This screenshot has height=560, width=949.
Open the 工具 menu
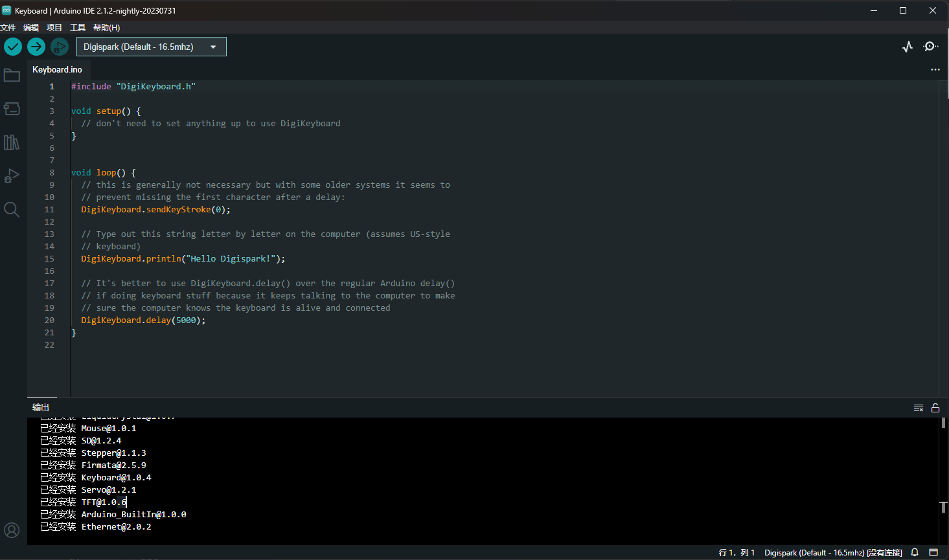pos(77,27)
